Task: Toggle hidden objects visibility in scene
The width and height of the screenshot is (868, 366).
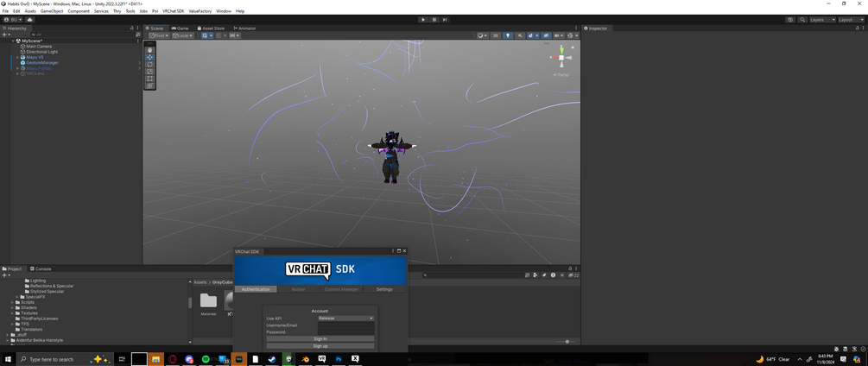Action: [x=545, y=35]
